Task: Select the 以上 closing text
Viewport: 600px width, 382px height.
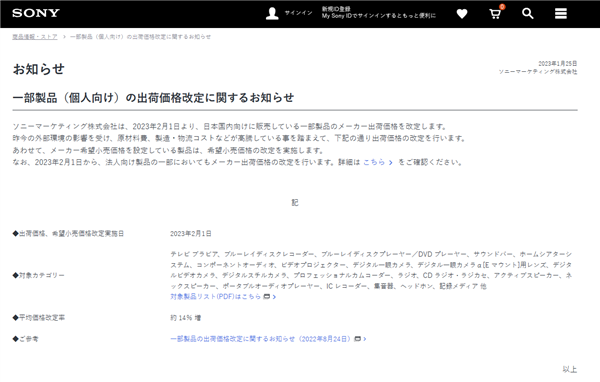Action: (x=570, y=369)
